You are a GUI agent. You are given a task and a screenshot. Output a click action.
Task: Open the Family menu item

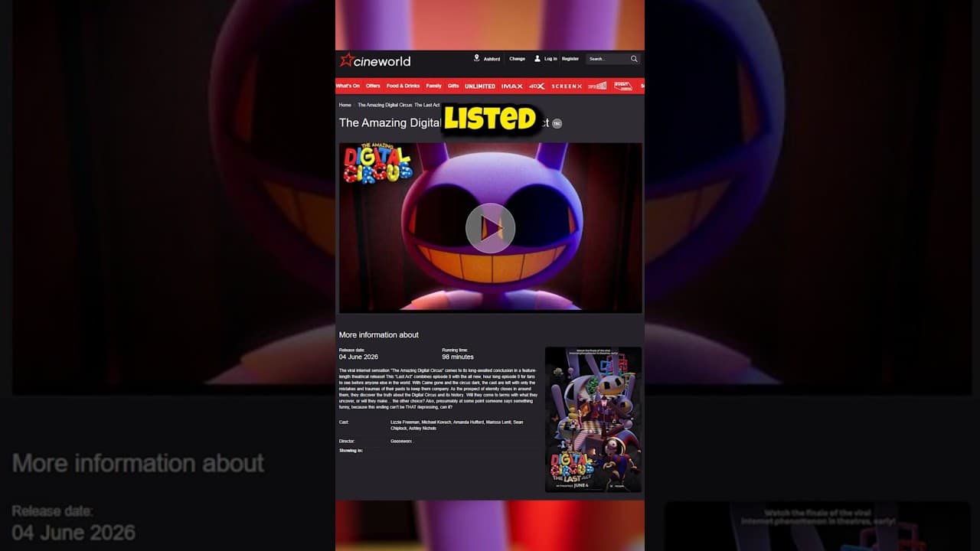(433, 86)
